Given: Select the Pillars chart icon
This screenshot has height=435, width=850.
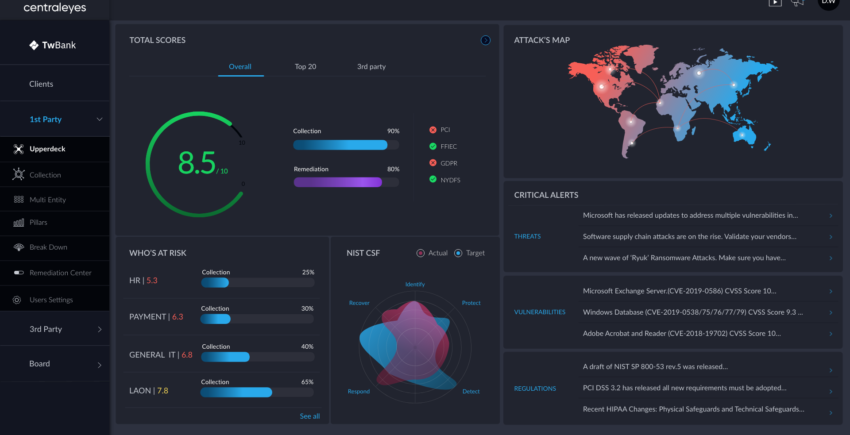Looking at the screenshot, I should click(x=18, y=222).
